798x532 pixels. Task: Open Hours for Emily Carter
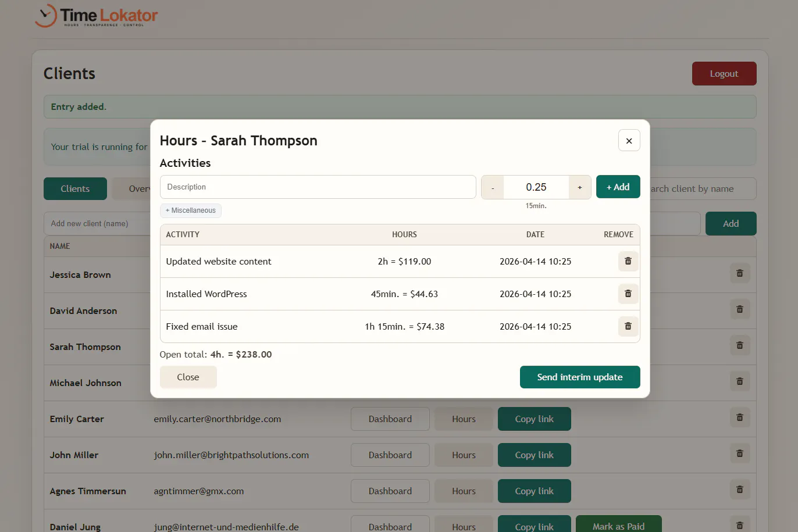(464, 419)
